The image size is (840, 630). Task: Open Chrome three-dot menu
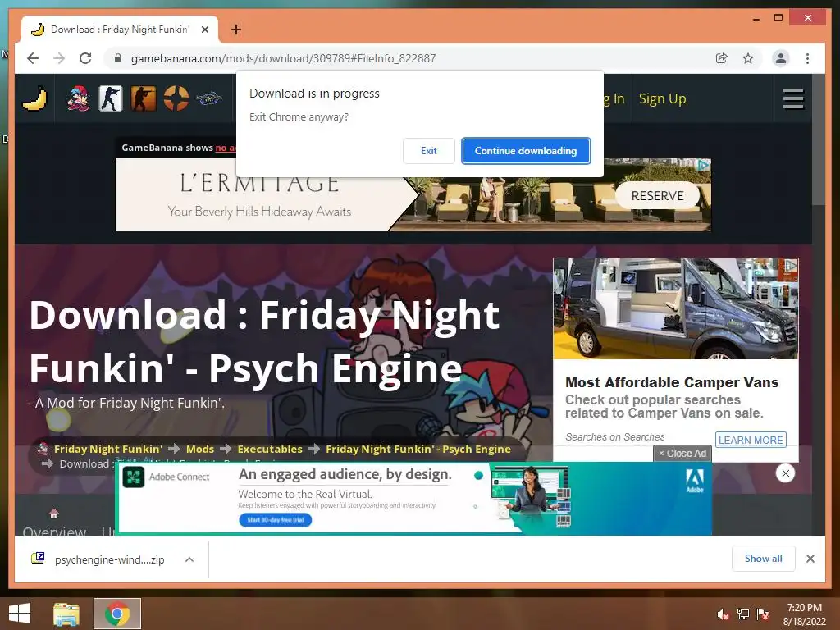pyautogui.click(x=807, y=58)
